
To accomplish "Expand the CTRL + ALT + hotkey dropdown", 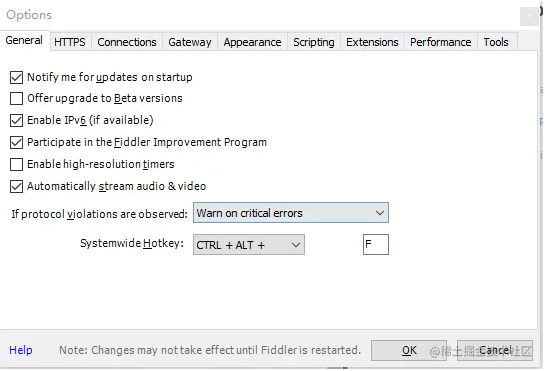I will [249, 245].
